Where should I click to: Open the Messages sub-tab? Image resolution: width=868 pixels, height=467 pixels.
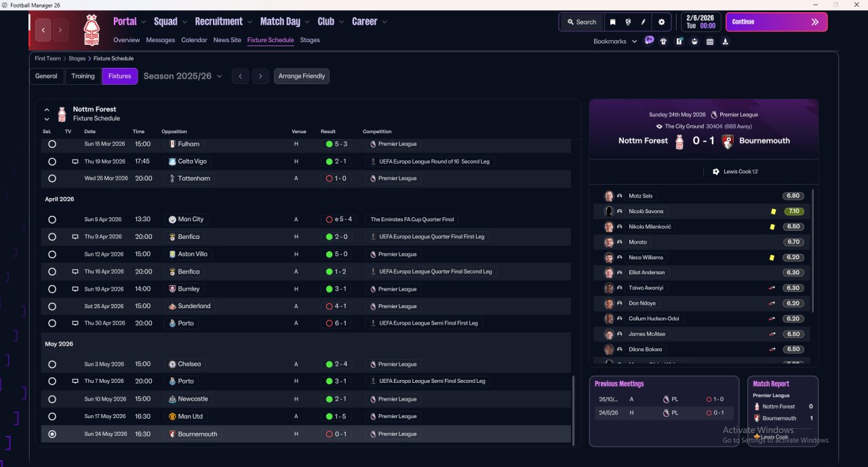click(161, 40)
